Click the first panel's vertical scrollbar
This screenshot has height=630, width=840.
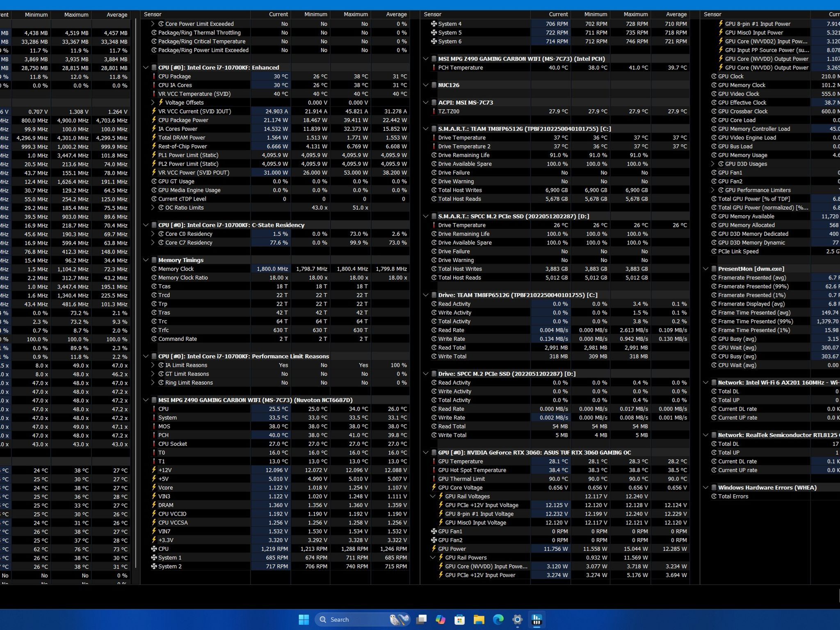(x=136, y=293)
